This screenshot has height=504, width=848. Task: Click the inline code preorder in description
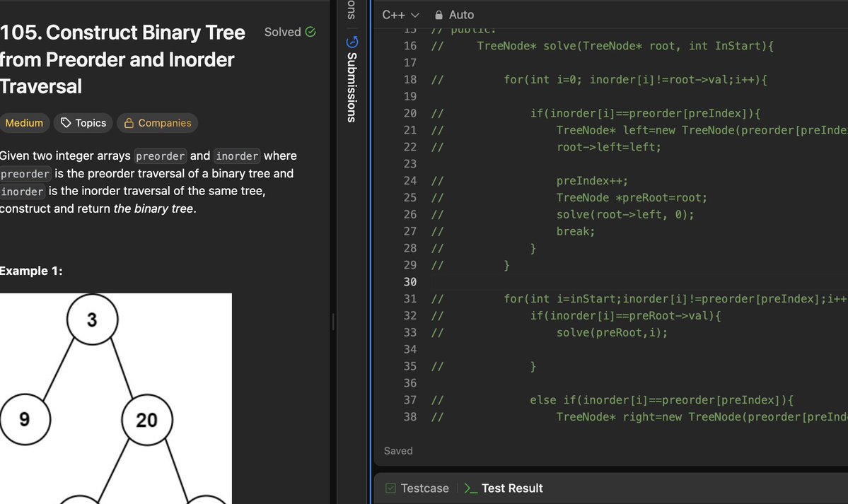[x=160, y=156]
